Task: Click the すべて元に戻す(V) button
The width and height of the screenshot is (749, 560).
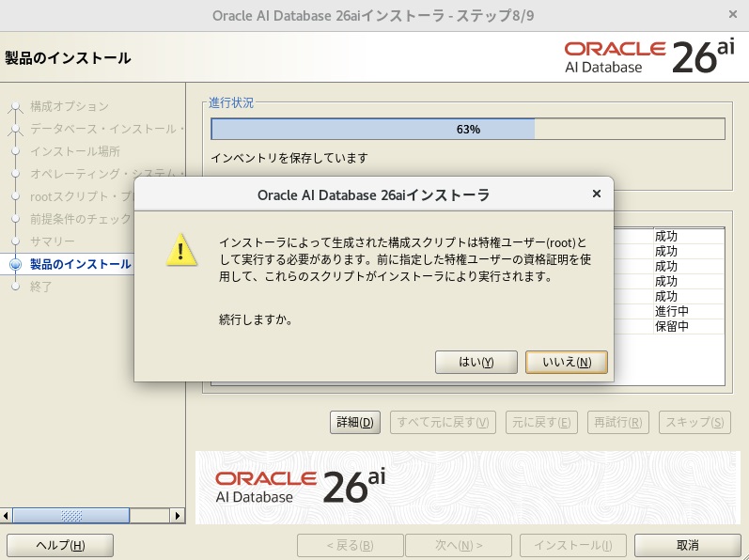Action: click(x=443, y=422)
